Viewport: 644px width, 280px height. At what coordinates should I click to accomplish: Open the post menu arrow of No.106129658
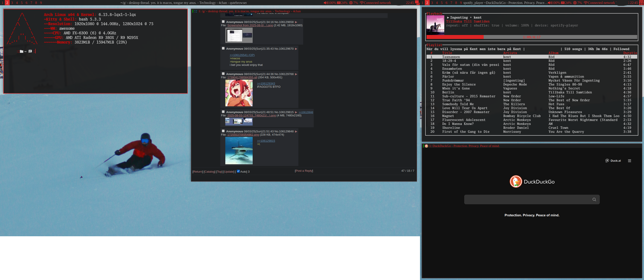296,22
